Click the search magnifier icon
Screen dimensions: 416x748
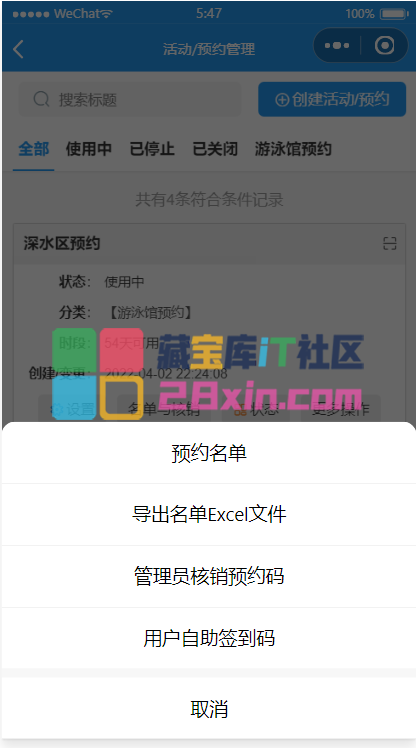click(x=42, y=99)
